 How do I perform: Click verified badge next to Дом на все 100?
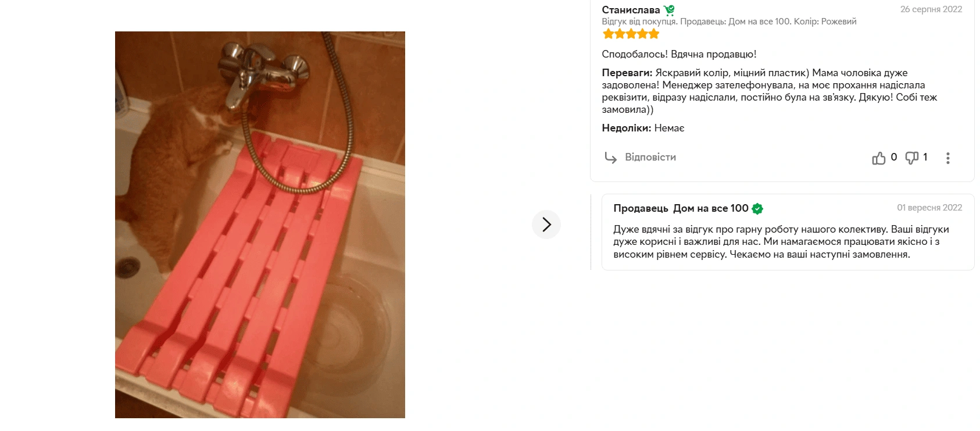point(757,209)
